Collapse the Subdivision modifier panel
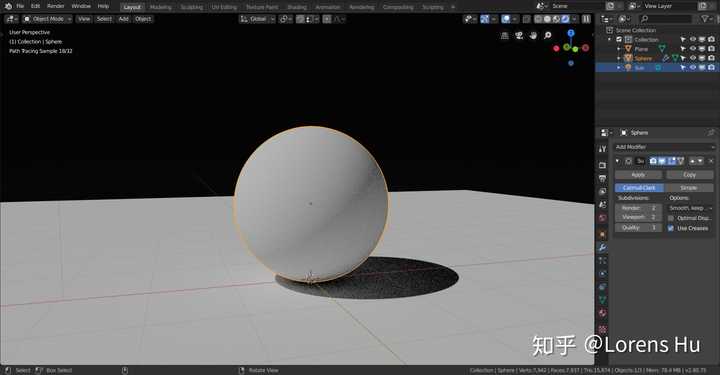The image size is (720, 375). (618, 161)
